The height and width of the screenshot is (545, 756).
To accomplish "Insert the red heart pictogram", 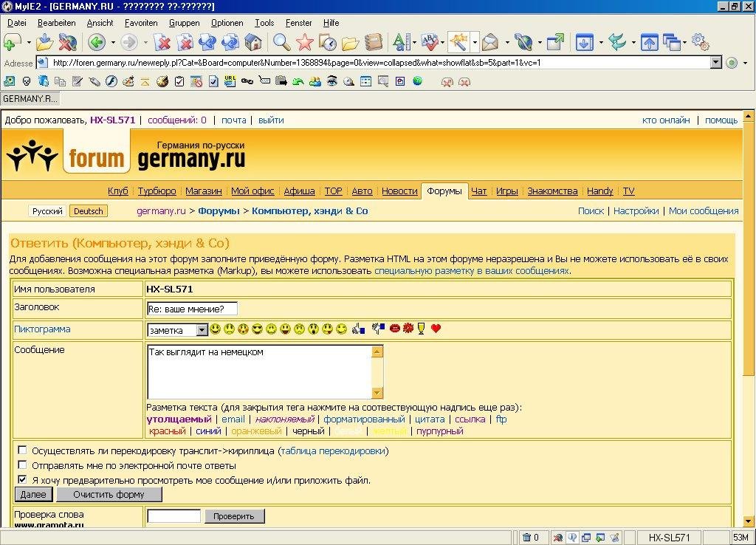I will pos(436,329).
